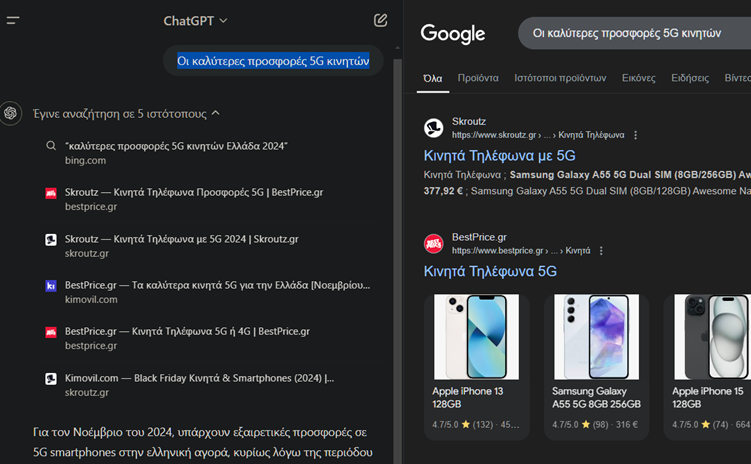Viewport: 751px width, 464px height.
Task: Open 'Samsung Galaxy A55 5G 8GB 256GB' product title
Action: tap(596, 397)
